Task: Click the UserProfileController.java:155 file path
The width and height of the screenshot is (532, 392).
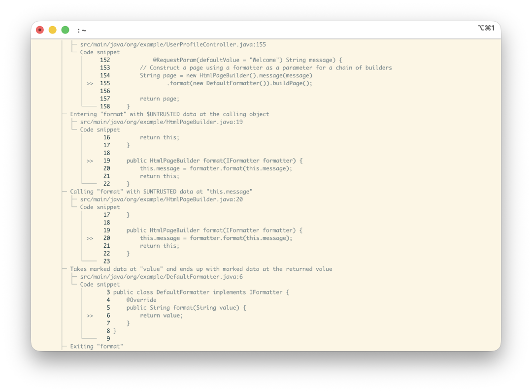Action: (x=173, y=44)
